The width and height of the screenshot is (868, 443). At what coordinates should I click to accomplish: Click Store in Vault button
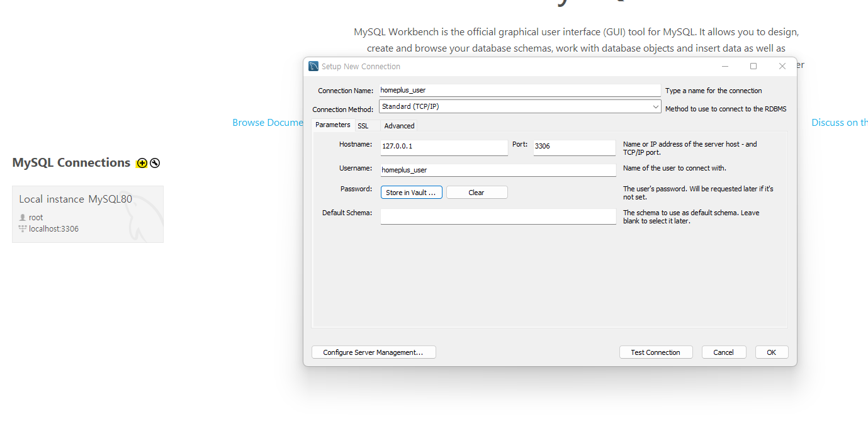click(x=412, y=193)
